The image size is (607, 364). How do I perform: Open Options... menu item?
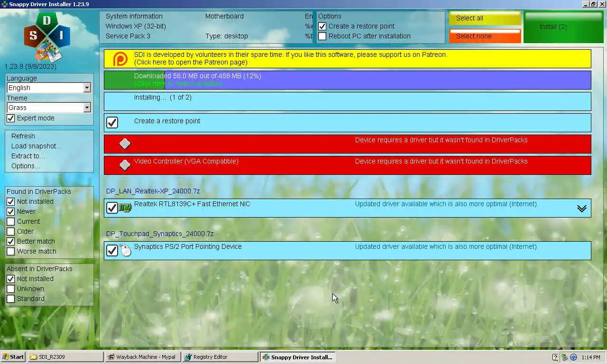[x=26, y=166]
